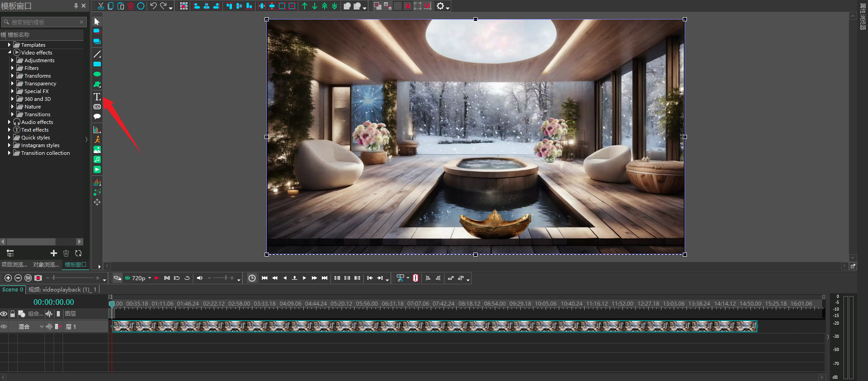The height and width of the screenshot is (381, 868).
Task: Toggle the audio mute speaker icon
Action: 199,278
